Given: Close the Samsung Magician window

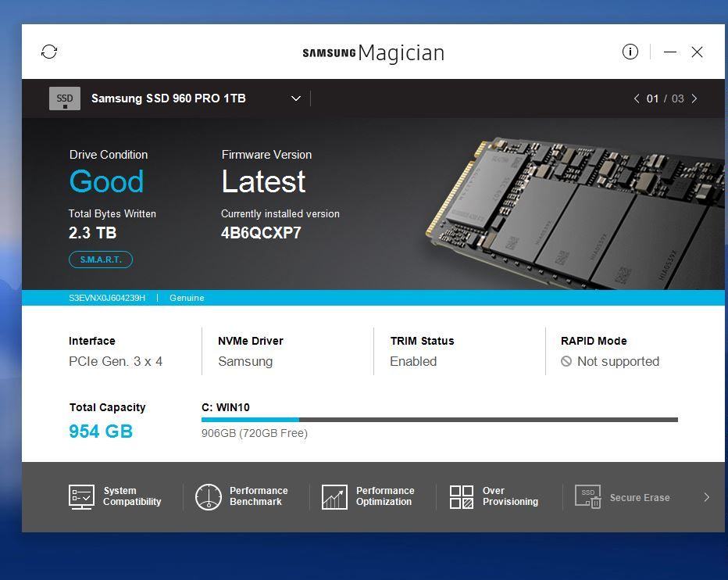Looking at the screenshot, I should pyautogui.click(x=697, y=52).
